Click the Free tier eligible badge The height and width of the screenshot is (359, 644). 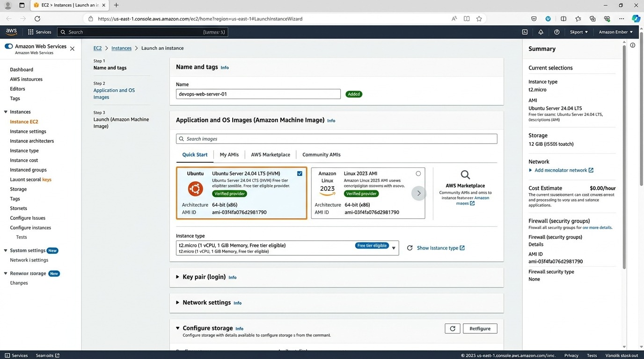tap(372, 245)
